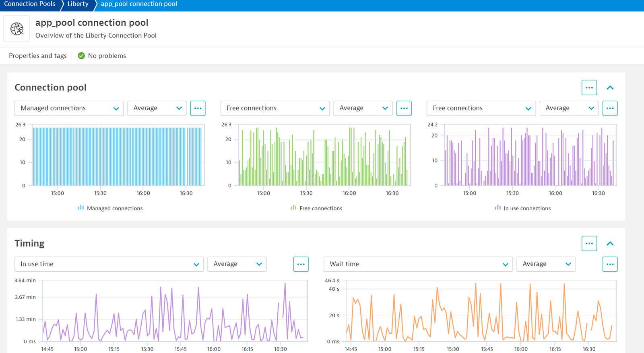The height and width of the screenshot is (353, 644).
Task: Click the In use connections legend label
Action: [527, 208]
